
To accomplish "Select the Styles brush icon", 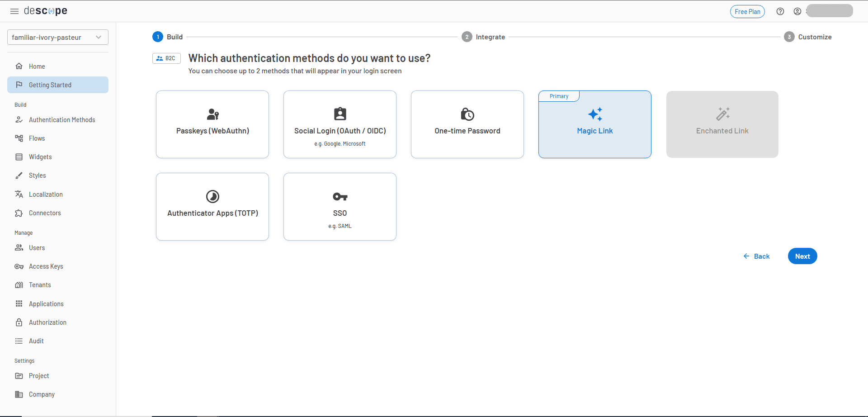I will (x=19, y=175).
